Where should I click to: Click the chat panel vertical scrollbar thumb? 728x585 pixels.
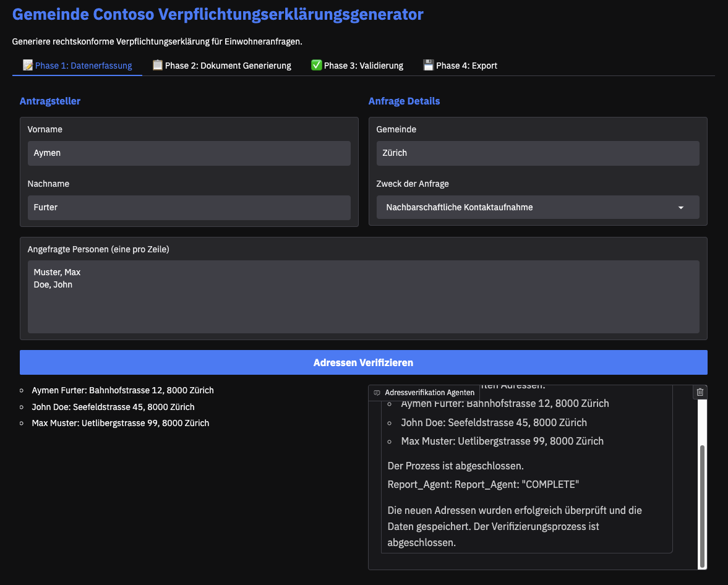tap(702, 506)
